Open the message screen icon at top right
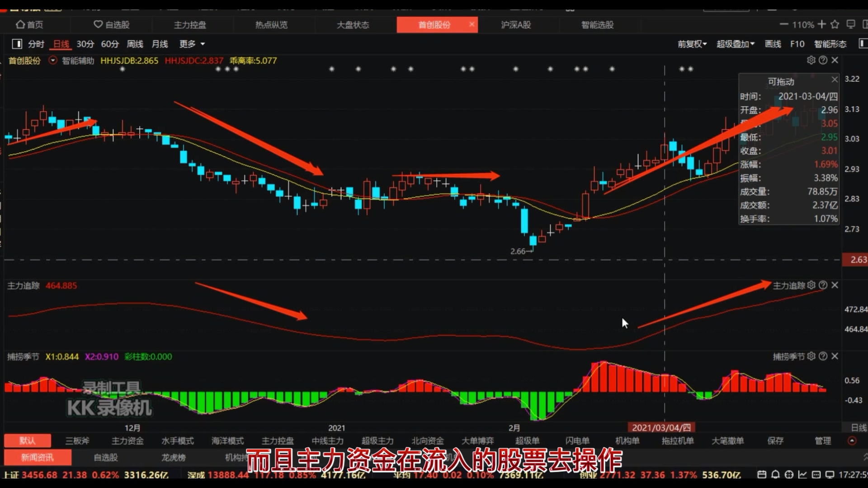The image size is (868, 488). coord(851,24)
